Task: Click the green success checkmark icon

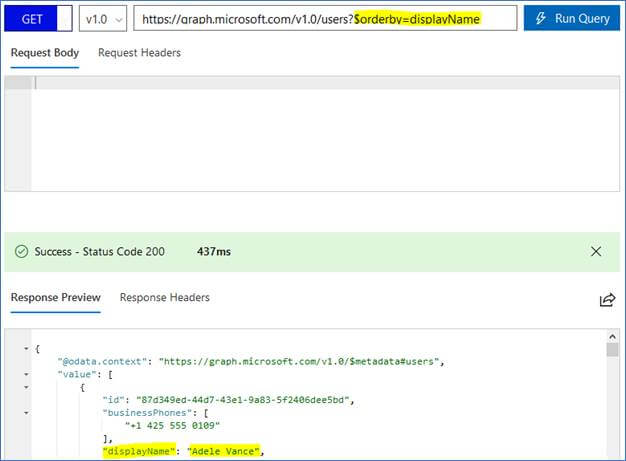Action: [21, 252]
